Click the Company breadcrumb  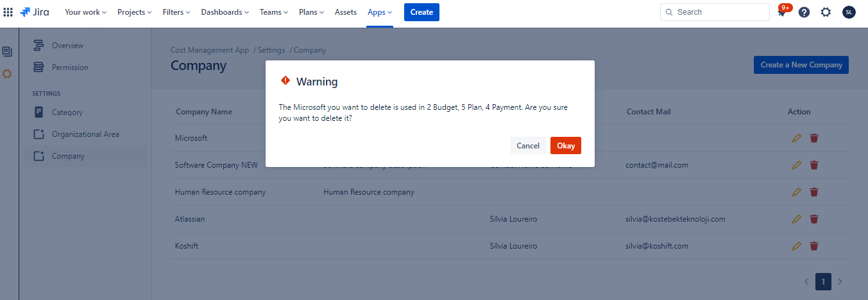coord(310,50)
